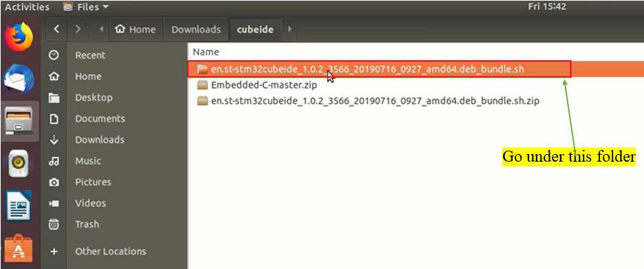Click the Documents icon in sidebar
Viewport: 644px width, 269px height.
point(54,119)
